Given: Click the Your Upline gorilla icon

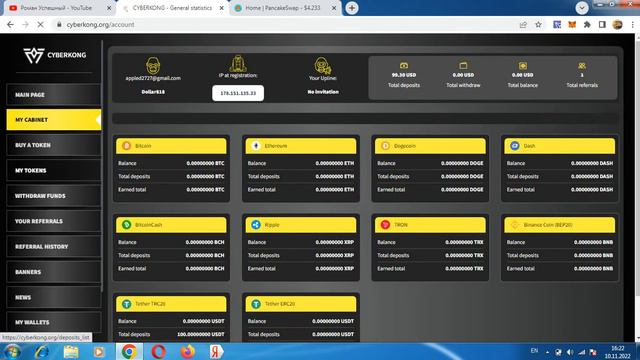Looking at the screenshot, I should pos(322,65).
